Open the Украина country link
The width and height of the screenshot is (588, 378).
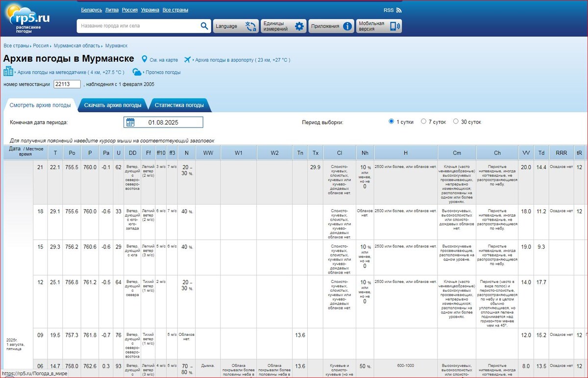150,10
